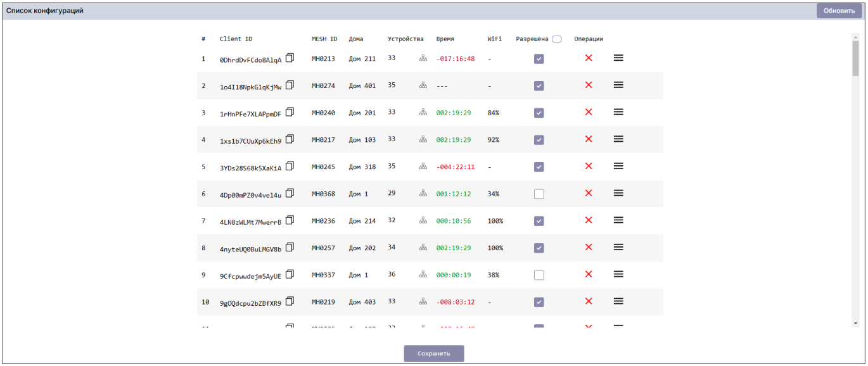Click the Client ID column header
Viewport: 868px width, 366px height.
236,39
